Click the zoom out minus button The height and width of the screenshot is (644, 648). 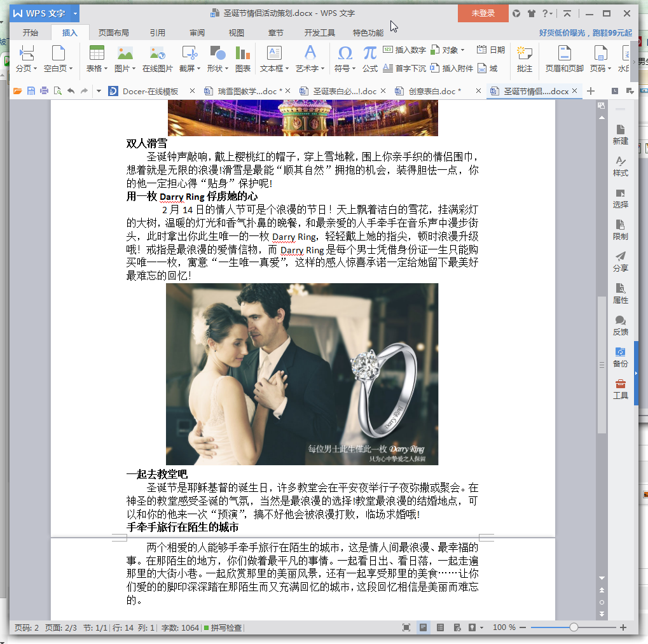point(523,627)
